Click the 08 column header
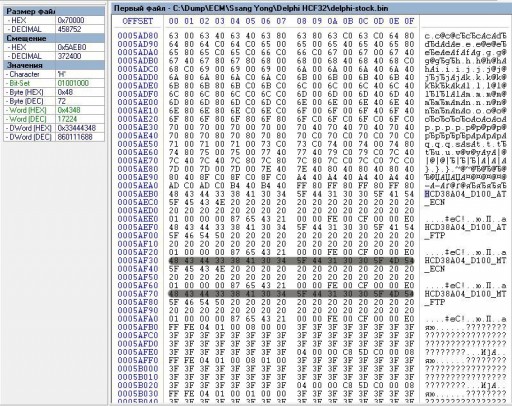Viewport: 512px width, 406px height. point(301,21)
